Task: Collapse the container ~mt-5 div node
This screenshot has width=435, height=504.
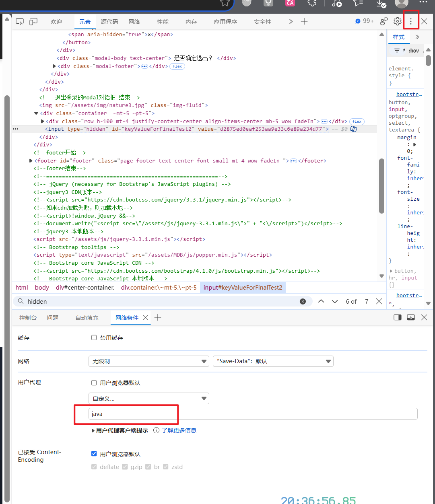Action: (x=37, y=113)
